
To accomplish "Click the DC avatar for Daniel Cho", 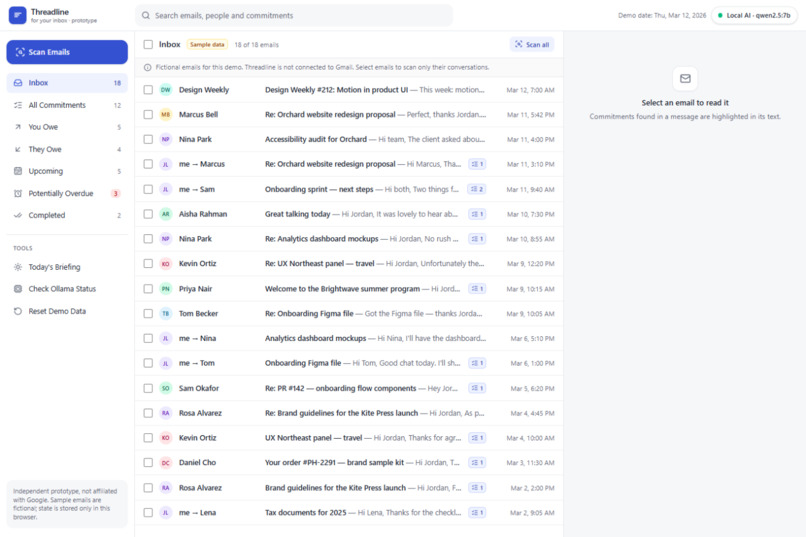I will (166, 463).
